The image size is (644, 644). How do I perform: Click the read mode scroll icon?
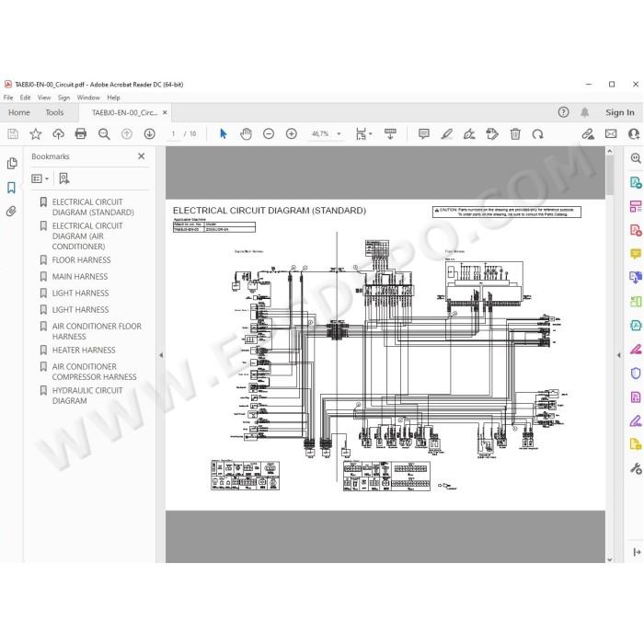390,134
